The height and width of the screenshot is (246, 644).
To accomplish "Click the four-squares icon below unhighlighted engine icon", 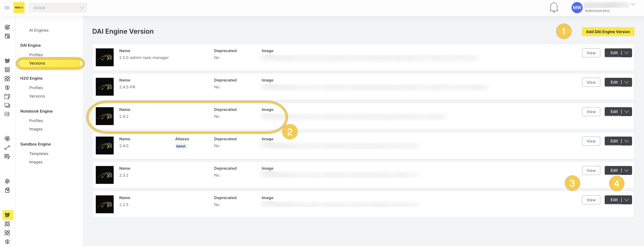I will pyautogui.click(x=7, y=70).
